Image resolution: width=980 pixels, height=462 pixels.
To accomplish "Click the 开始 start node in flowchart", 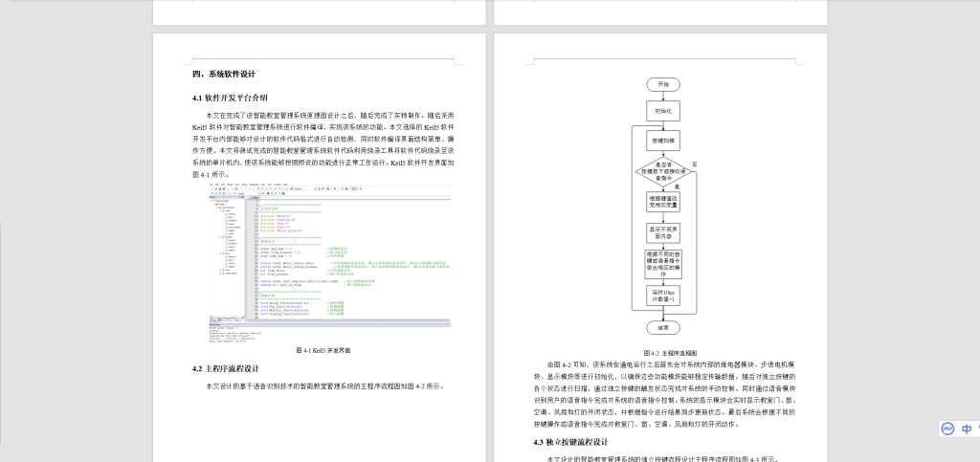I will coord(663,84).
